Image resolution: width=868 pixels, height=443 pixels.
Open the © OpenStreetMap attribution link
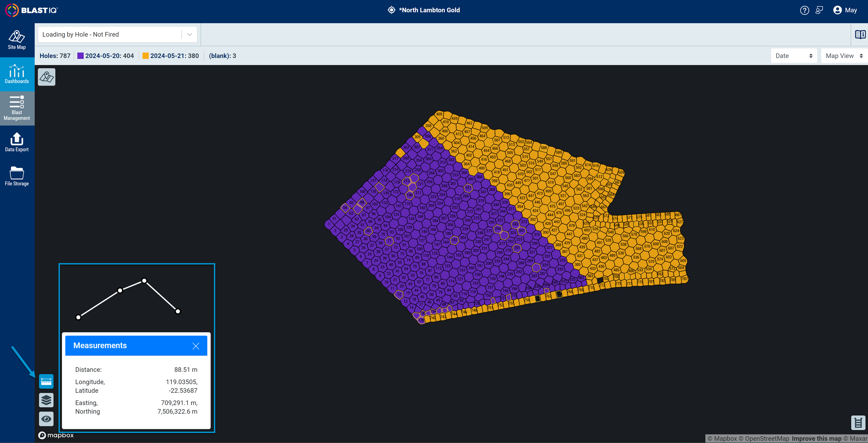click(x=764, y=439)
